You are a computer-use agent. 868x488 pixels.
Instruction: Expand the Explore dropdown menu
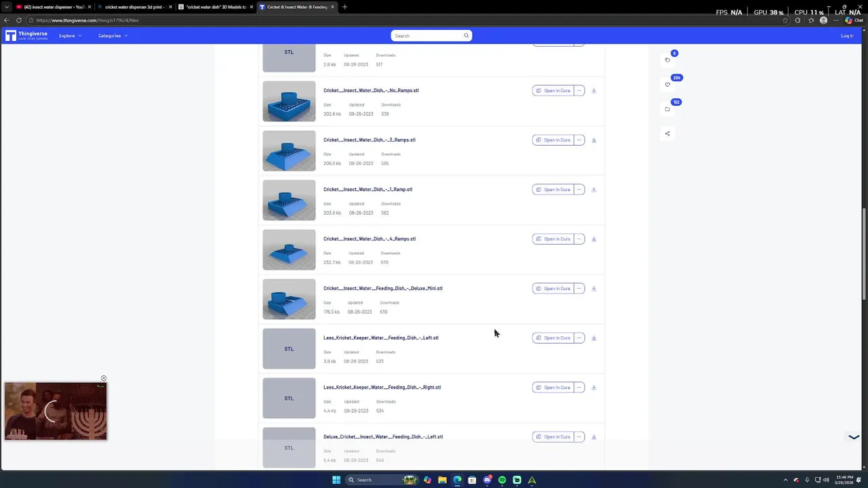tap(70, 35)
